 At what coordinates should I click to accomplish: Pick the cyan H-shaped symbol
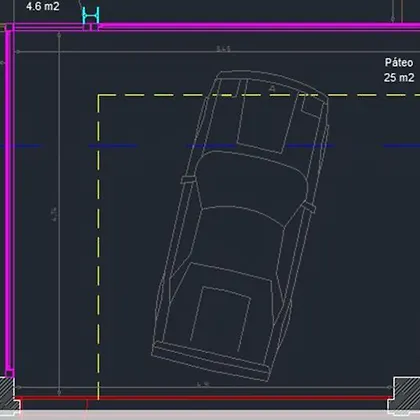(x=91, y=15)
